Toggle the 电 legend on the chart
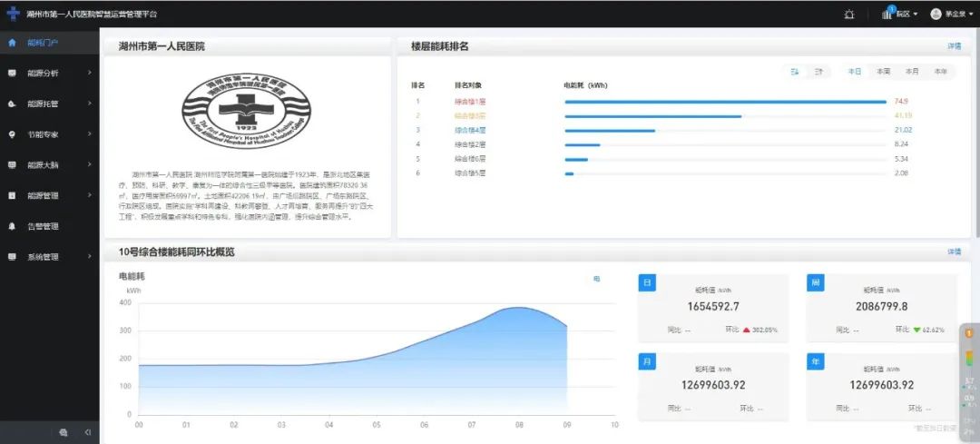The image size is (980, 444). [596, 279]
